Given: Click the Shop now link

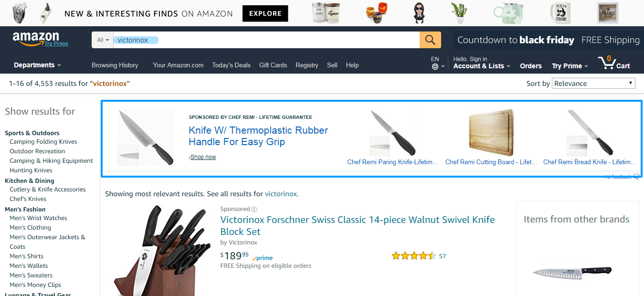Looking at the screenshot, I should point(203,157).
